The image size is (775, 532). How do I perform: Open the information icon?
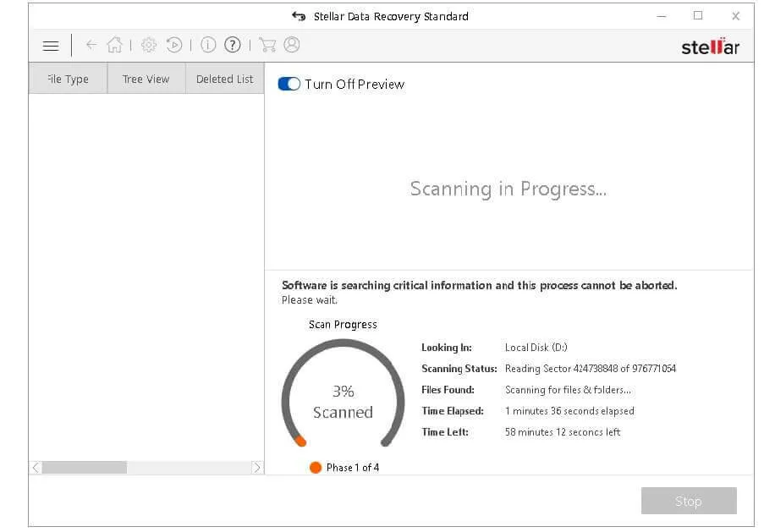[208, 46]
